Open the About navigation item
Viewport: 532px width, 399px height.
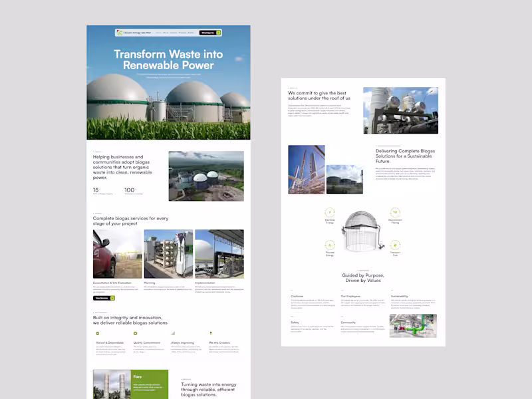coord(165,32)
